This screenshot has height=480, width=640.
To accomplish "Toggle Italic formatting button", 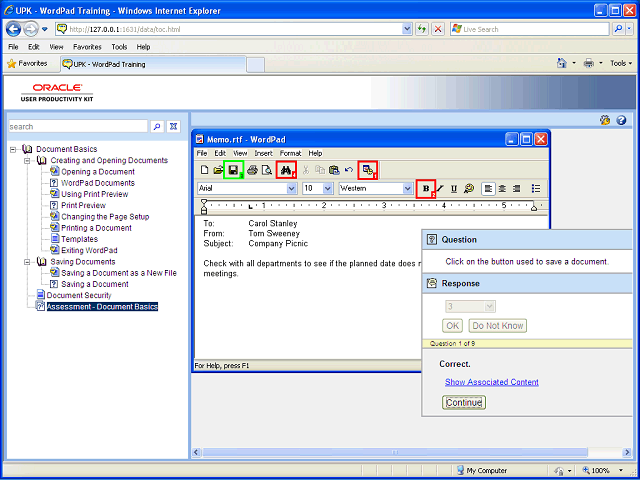I will (440, 189).
